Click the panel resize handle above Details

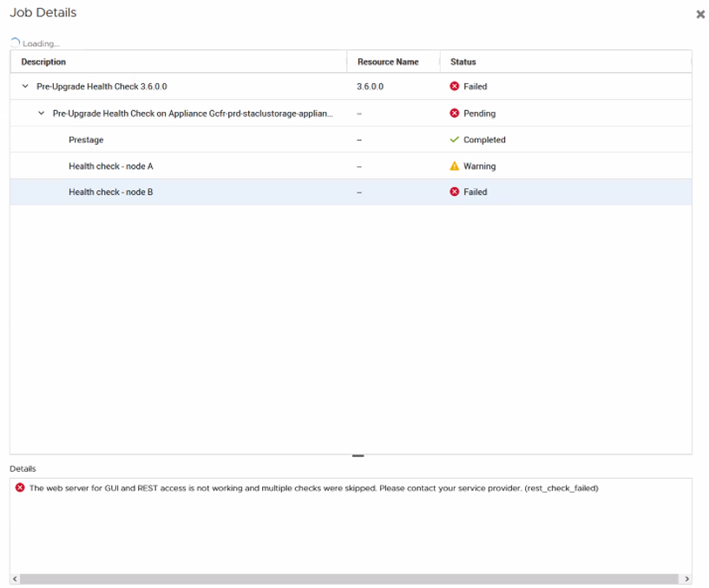[358, 454]
